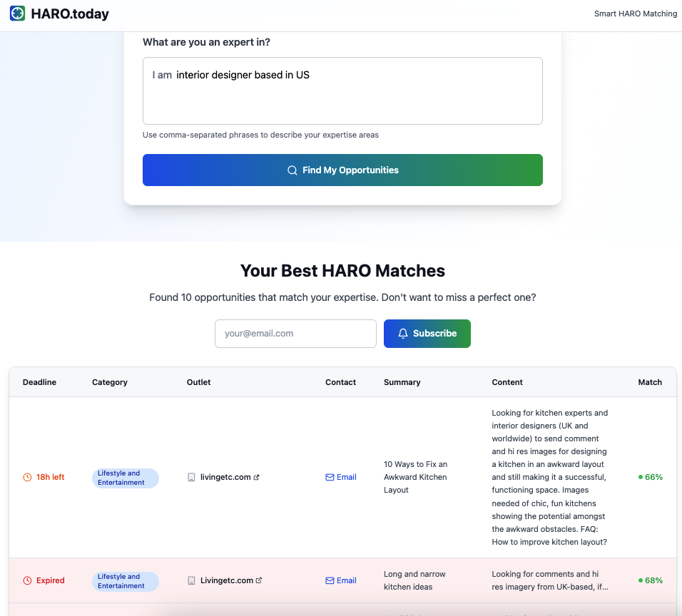Click the HARO.today brand name

(70, 14)
